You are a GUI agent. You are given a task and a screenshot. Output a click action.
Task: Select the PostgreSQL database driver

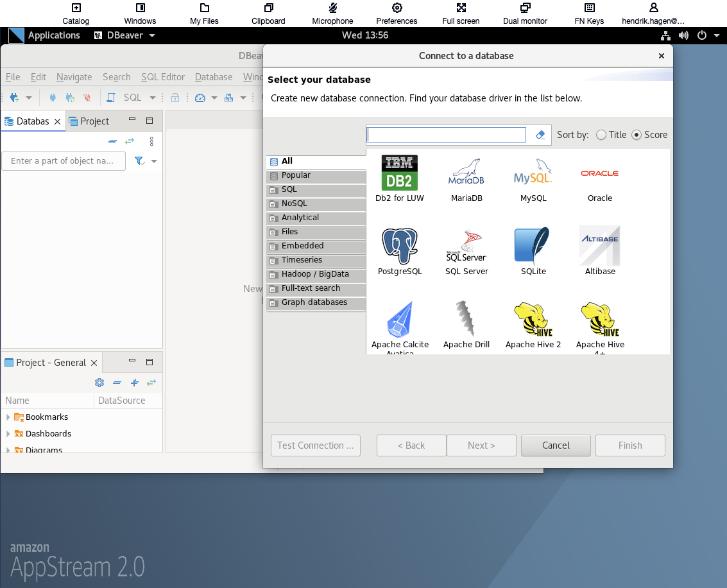(x=399, y=247)
